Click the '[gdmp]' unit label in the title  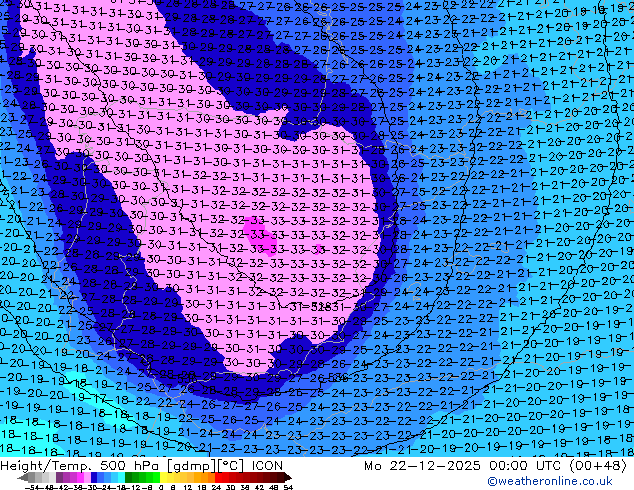point(190,466)
